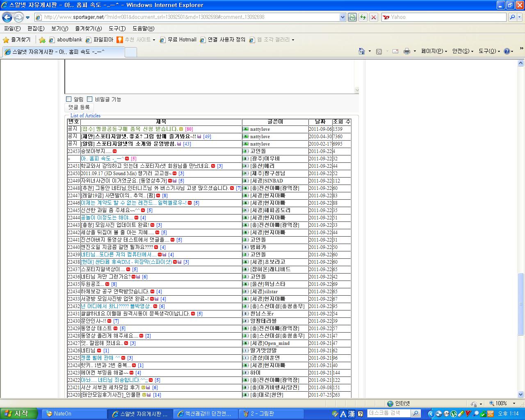
Task: Open the 도구(T) menu
Action: pos(117,28)
